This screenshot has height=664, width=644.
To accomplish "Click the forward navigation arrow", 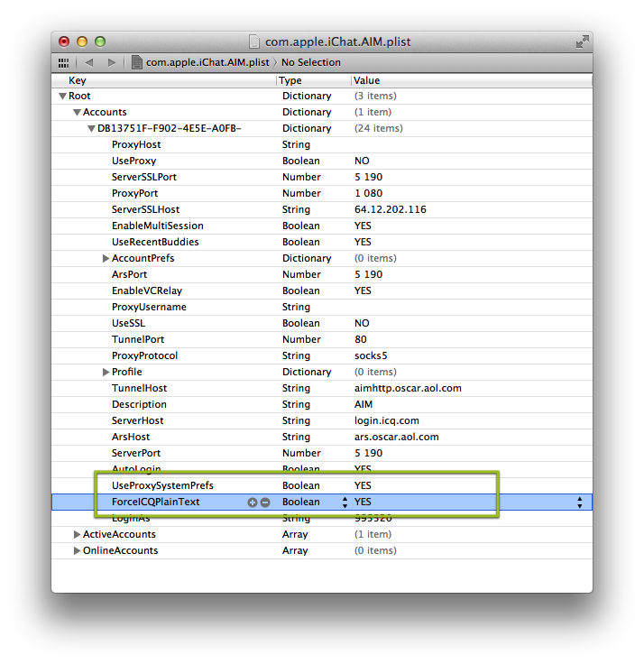I will click(111, 62).
